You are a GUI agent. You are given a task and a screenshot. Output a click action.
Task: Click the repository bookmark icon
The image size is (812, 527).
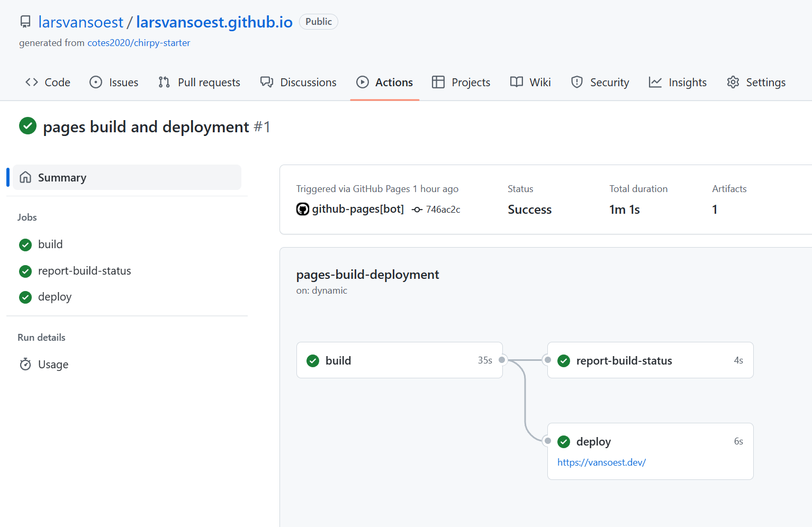pos(25,21)
